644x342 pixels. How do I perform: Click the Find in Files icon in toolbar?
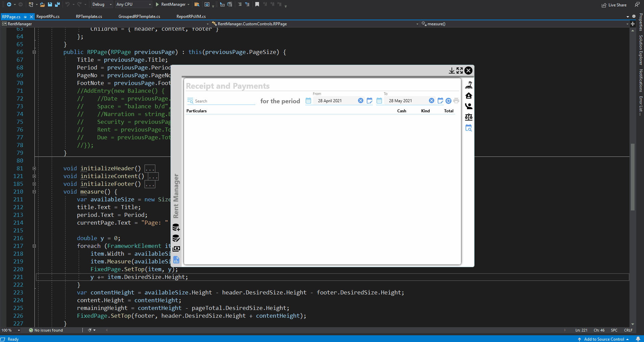click(197, 4)
